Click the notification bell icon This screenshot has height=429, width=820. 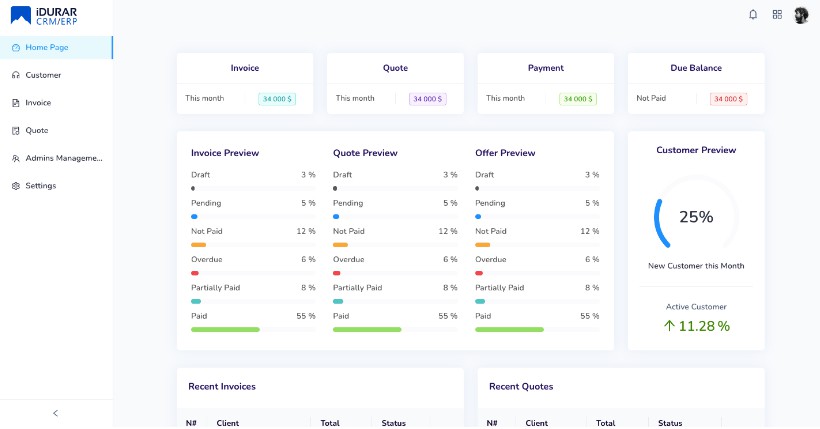tap(753, 15)
